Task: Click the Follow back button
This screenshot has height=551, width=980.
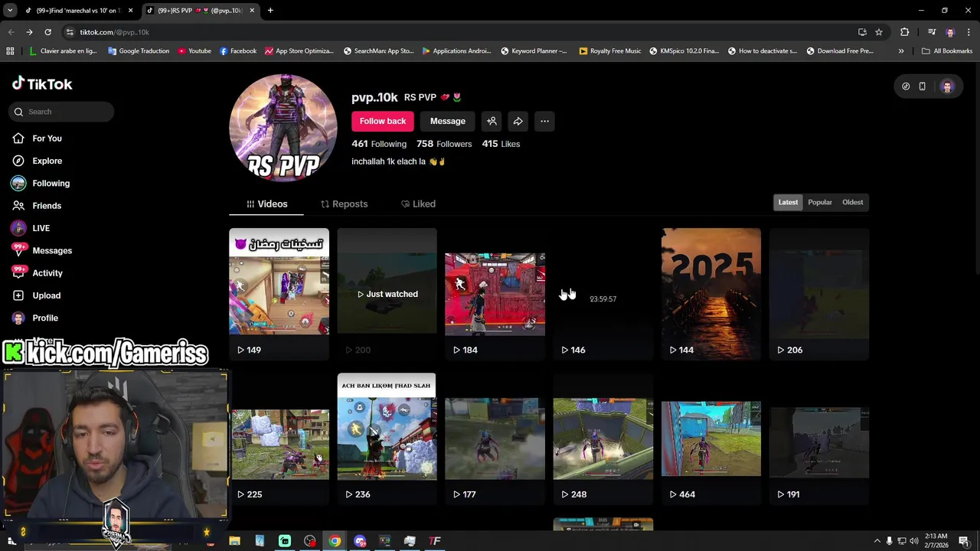Action: [x=383, y=121]
